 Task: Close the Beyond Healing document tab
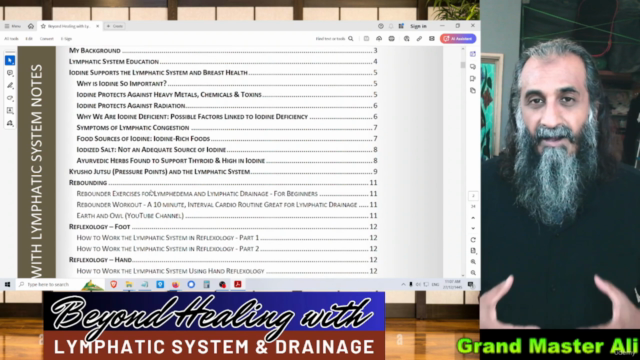point(98,26)
